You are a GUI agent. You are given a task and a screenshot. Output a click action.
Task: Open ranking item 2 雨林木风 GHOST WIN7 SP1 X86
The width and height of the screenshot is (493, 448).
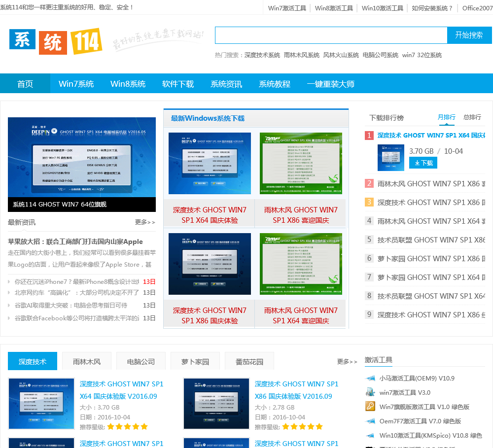[x=431, y=184]
